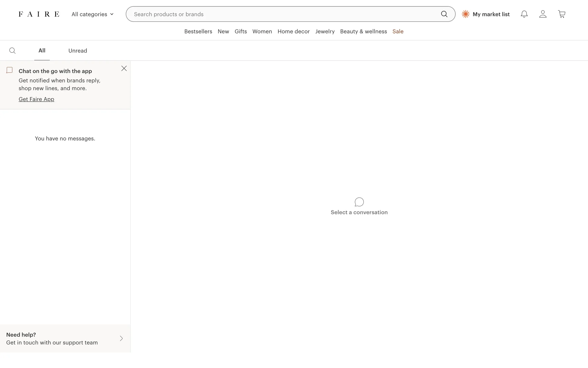The image size is (588, 368).
Task: Open the account profile icon
Action: point(543,14)
